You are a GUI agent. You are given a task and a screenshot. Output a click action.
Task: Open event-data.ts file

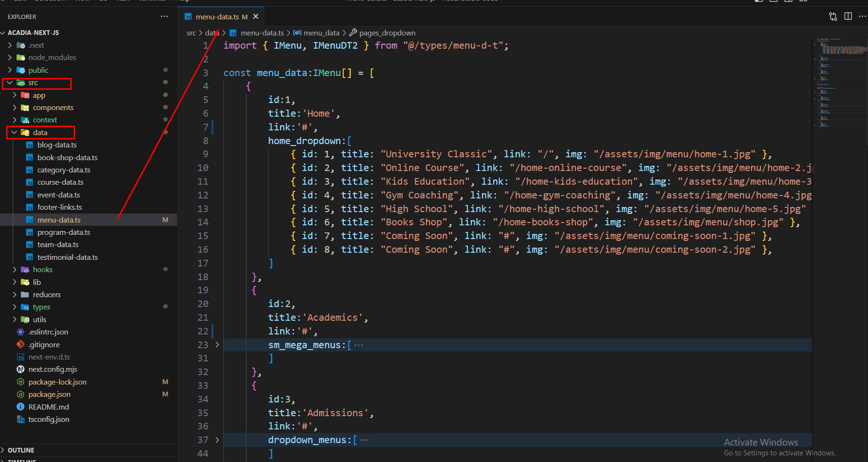tap(59, 195)
